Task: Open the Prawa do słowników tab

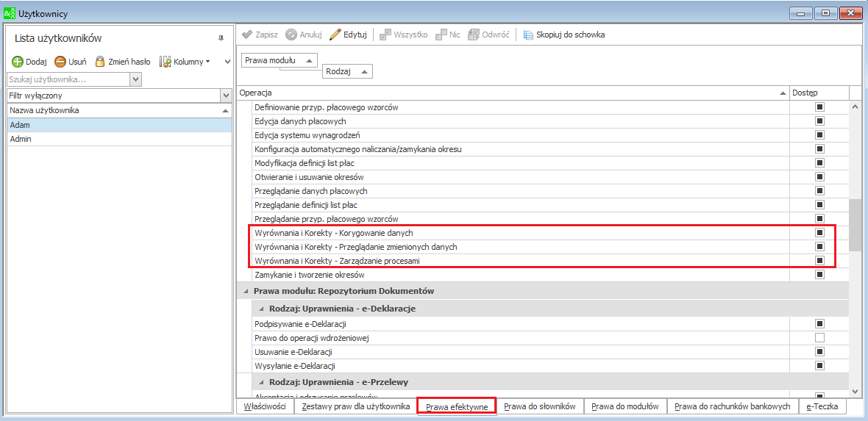Action: point(540,406)
